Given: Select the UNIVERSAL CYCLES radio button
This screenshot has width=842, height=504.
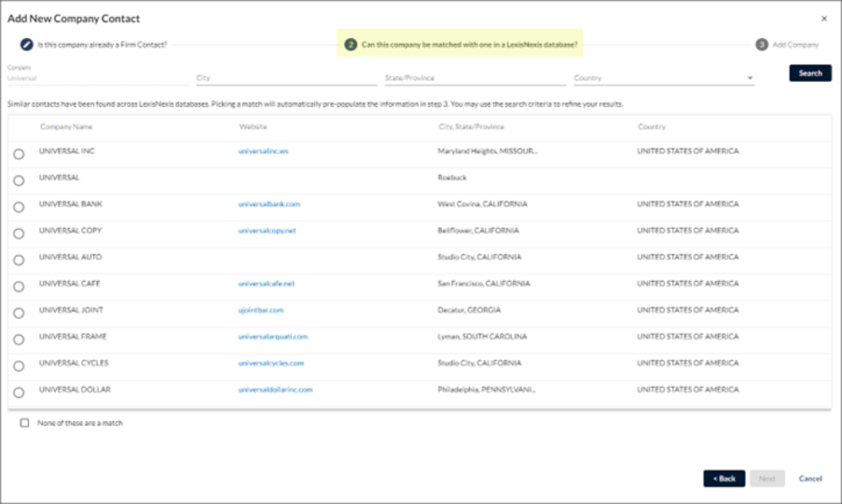Looking at the screenshot, I should tap(19, 366).
